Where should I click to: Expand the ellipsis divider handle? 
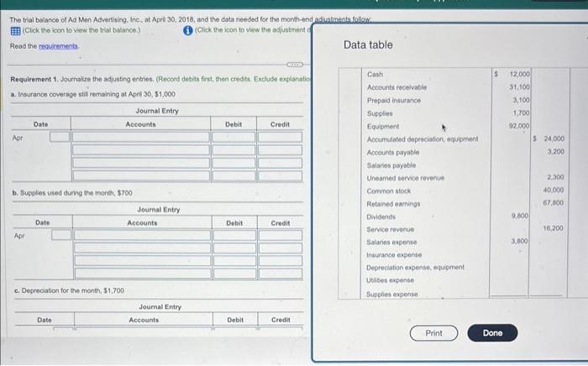pyautogui.click(x=294, y=65)
